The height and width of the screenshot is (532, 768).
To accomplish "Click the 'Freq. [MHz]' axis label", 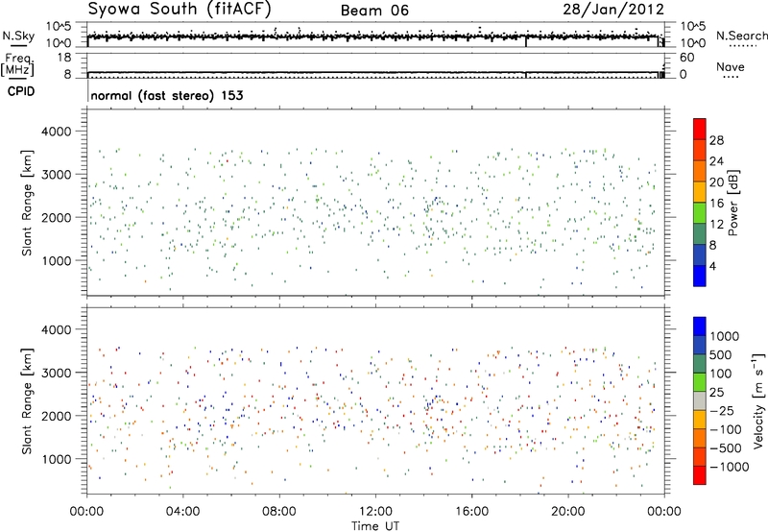I will click(17, 66).
